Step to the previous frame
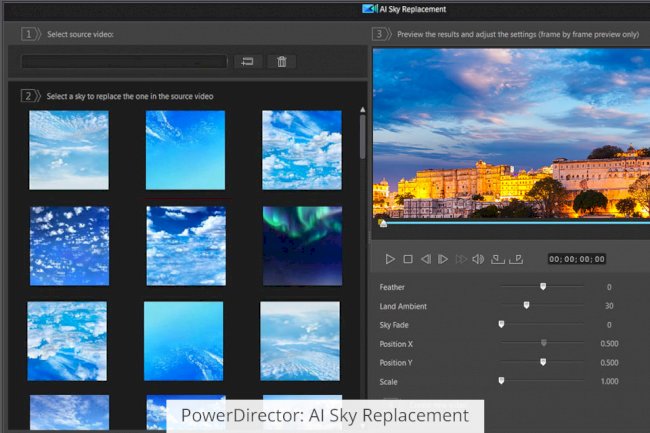Screen dimensions: 650x433 425,259
